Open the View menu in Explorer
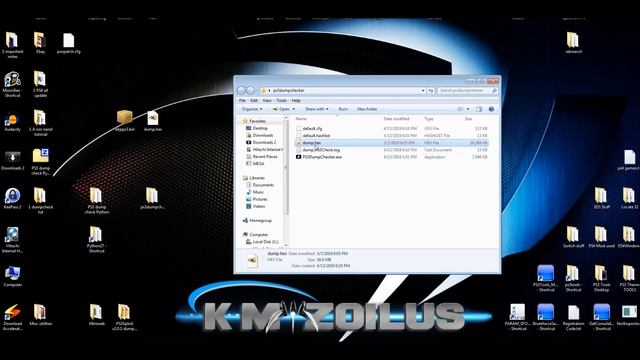Image resolution: width=640 pixels, height=360 pixels. click(x=267, y=100)
